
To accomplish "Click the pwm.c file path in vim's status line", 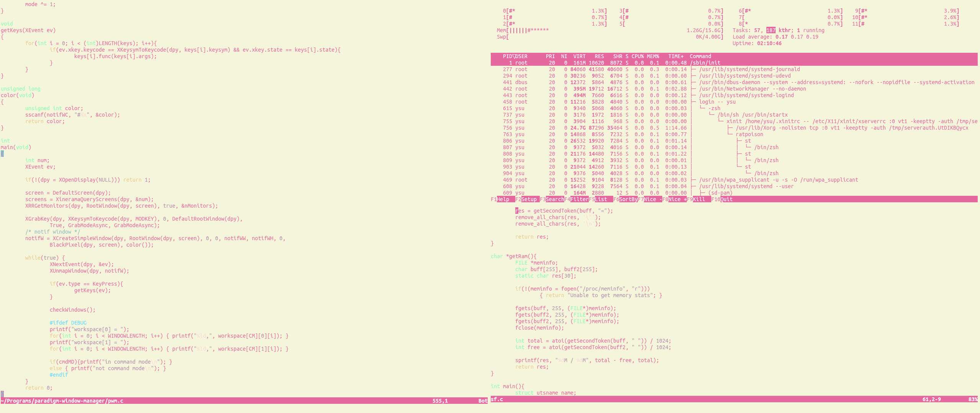I will [x=62, y=401].
